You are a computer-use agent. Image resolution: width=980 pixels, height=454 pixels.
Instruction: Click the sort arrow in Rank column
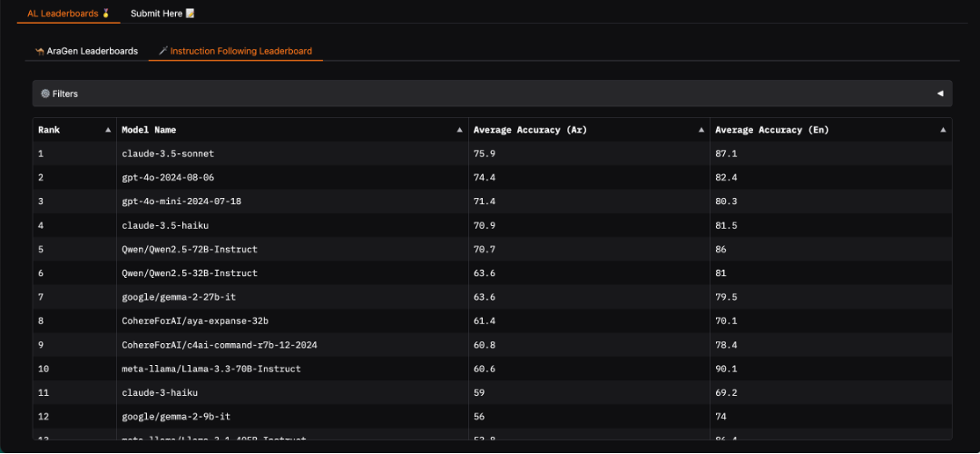pos(108,131)
